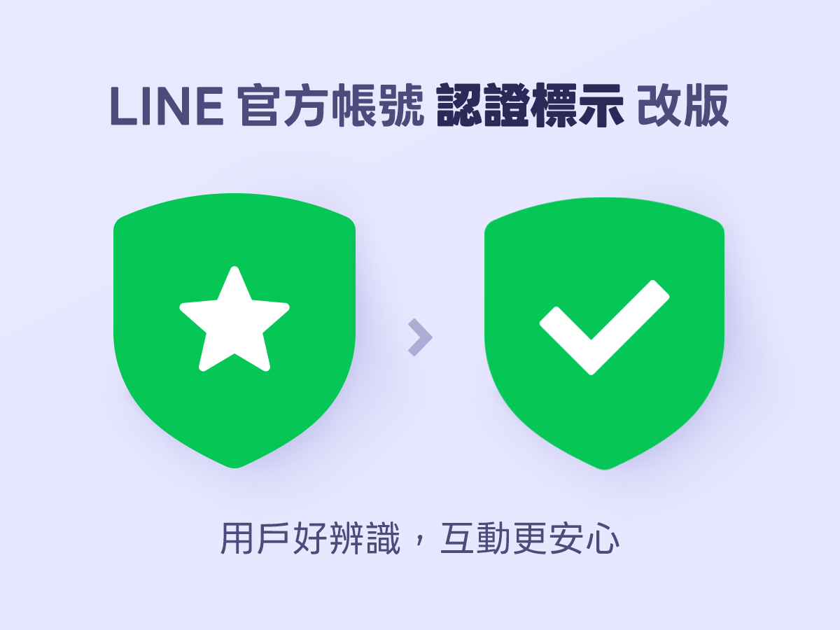Click the word LINE in the title
The image size is (840, 630).
pos(167,108)
